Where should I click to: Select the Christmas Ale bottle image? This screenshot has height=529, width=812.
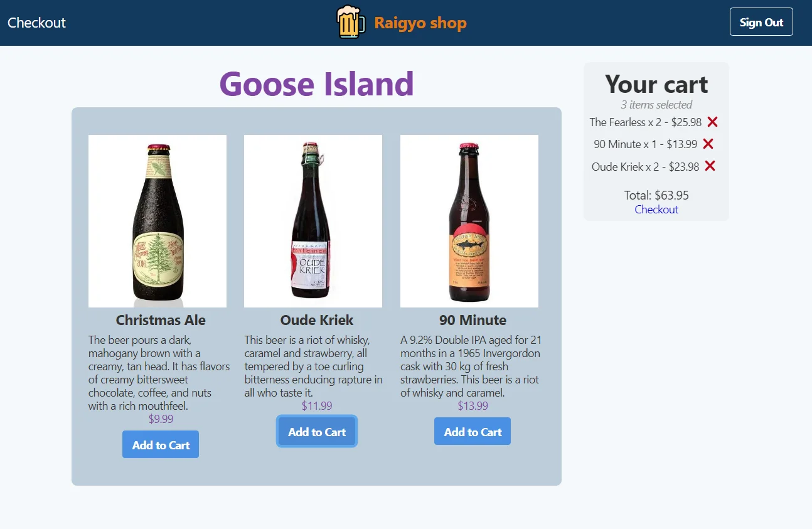pos(158,221)
